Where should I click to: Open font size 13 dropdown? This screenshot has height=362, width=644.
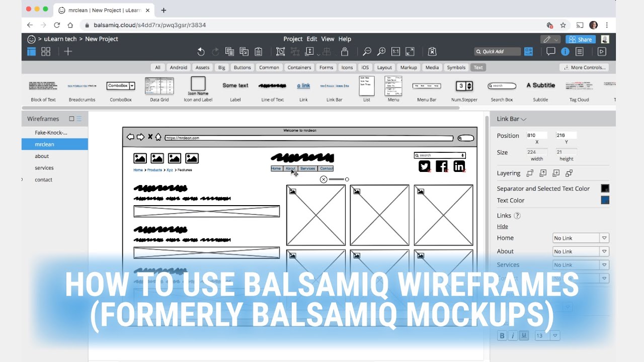547,336
